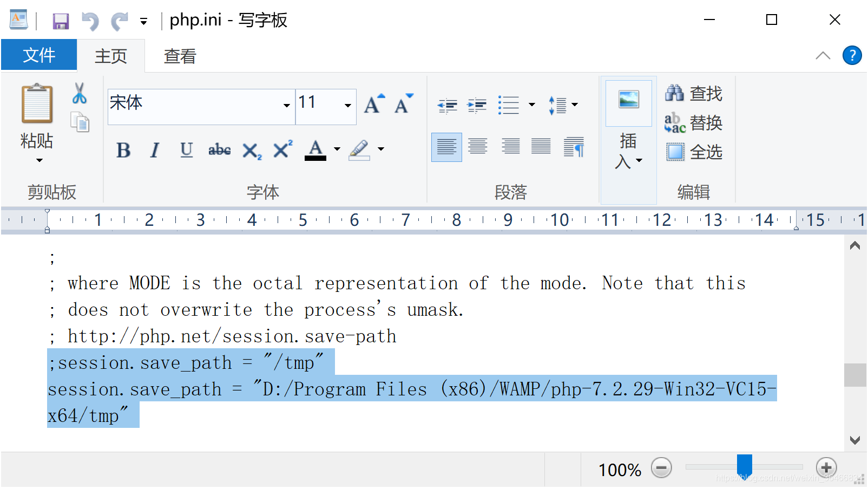Image resolution: width=868 pixels, height=488 pixels.
Task: Decrease paragraph indent
Action: (448, 105)
